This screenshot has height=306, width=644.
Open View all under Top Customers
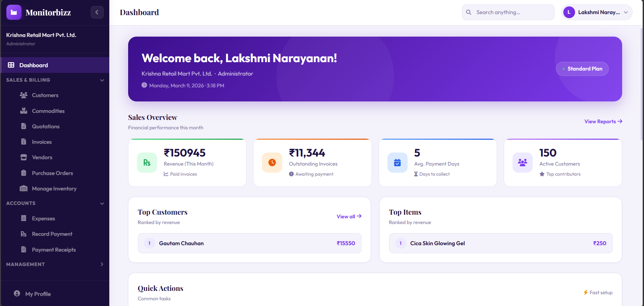click(348, 216)
